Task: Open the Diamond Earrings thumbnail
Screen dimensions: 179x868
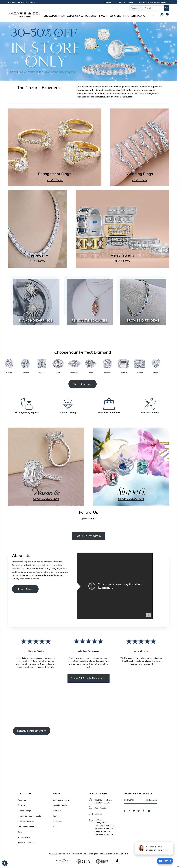Action: (x=36, y=302)
